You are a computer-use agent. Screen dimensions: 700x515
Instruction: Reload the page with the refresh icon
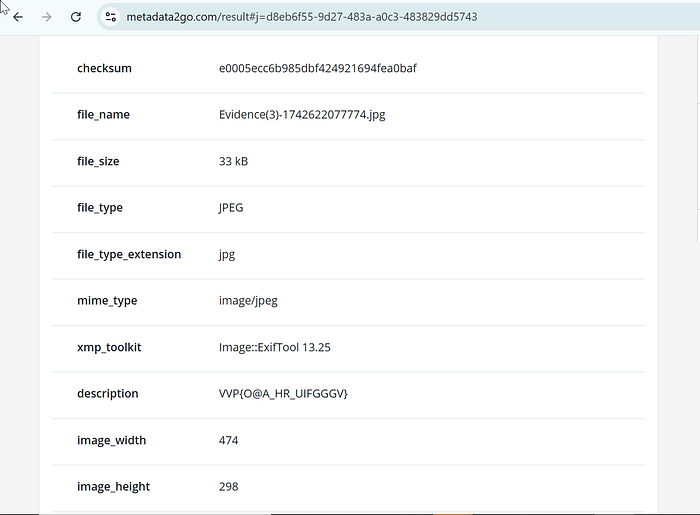pyautogui.click(x=76, y=17)
